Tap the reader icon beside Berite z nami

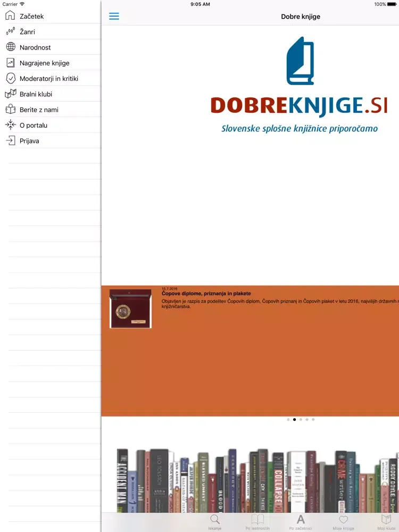11,109
